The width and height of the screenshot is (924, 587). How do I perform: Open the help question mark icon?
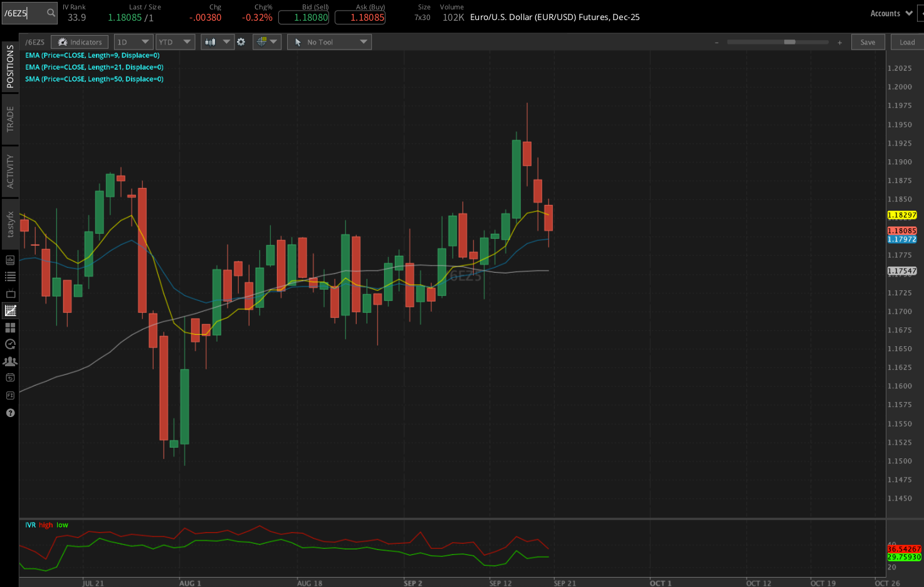(10, 413)
